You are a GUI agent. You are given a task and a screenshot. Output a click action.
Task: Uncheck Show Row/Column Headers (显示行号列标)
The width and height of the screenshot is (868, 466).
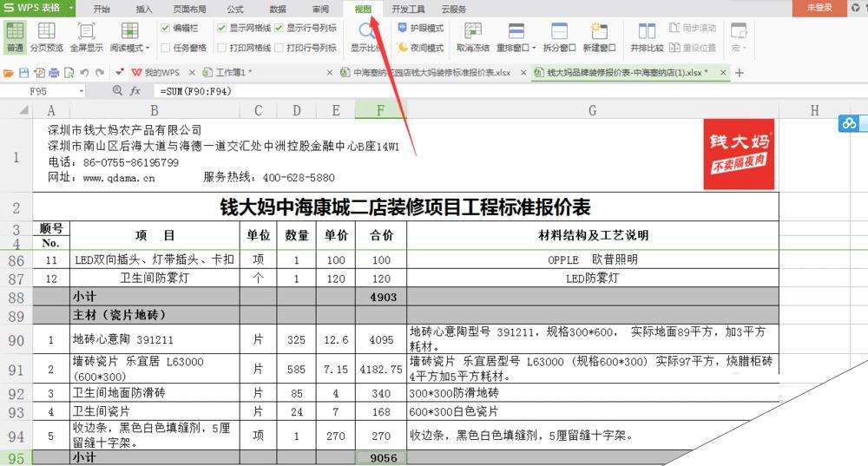tap(279, 28)
